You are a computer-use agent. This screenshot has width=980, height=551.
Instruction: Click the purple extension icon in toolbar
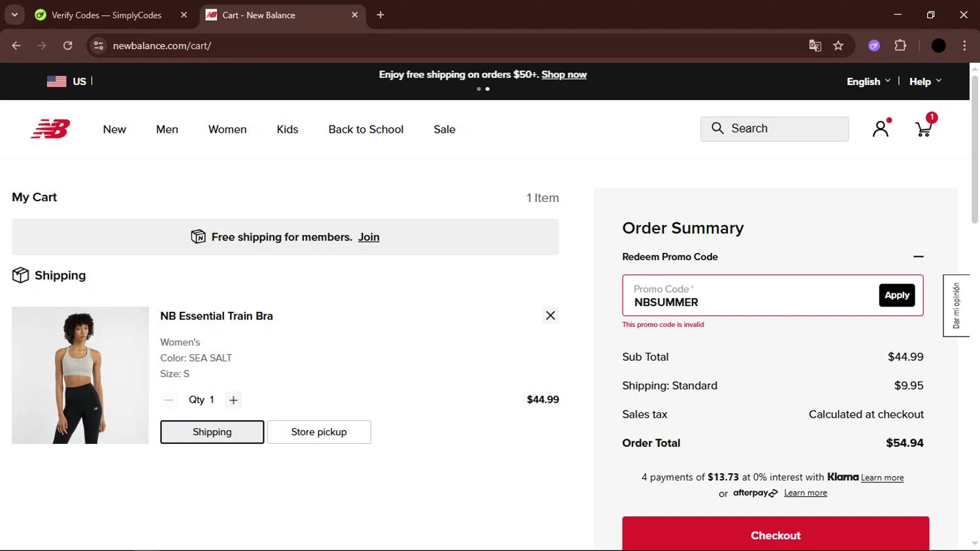tap(874, 46)
